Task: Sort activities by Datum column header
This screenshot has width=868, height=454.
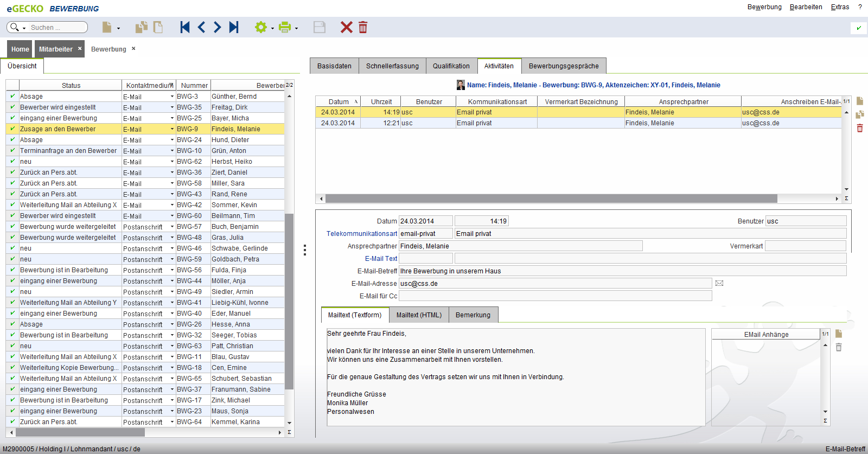Action: click(339, 101)
